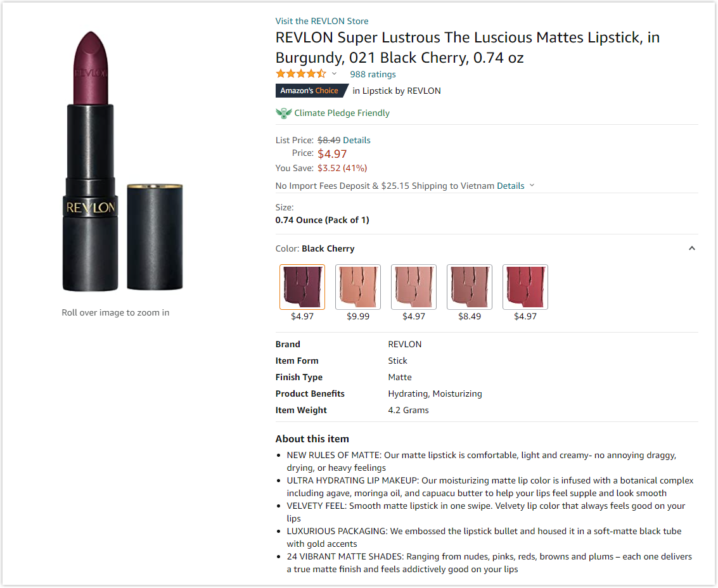Collapse the Color options section chevron
The height and width of the screenshot is (588, 718).
pos(692,248)
